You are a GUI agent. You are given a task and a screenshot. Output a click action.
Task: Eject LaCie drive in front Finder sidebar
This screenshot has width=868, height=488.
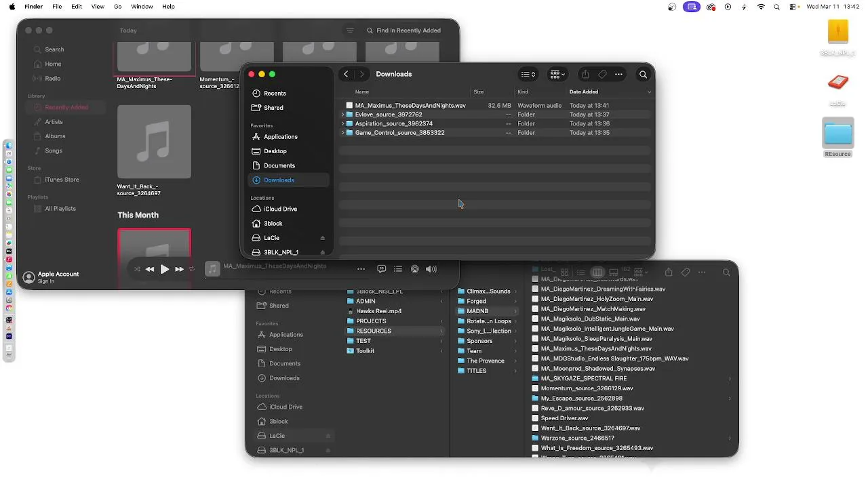[322, 238]
